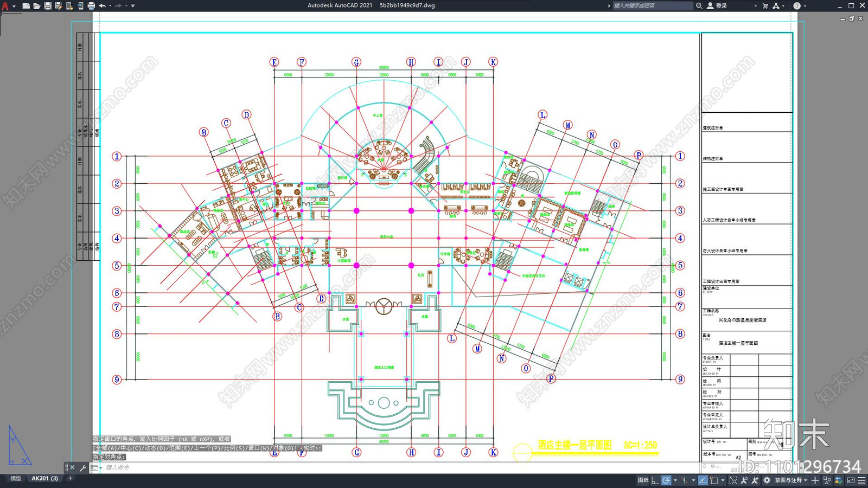Minimize the inner drawing window

pos(843,19)
